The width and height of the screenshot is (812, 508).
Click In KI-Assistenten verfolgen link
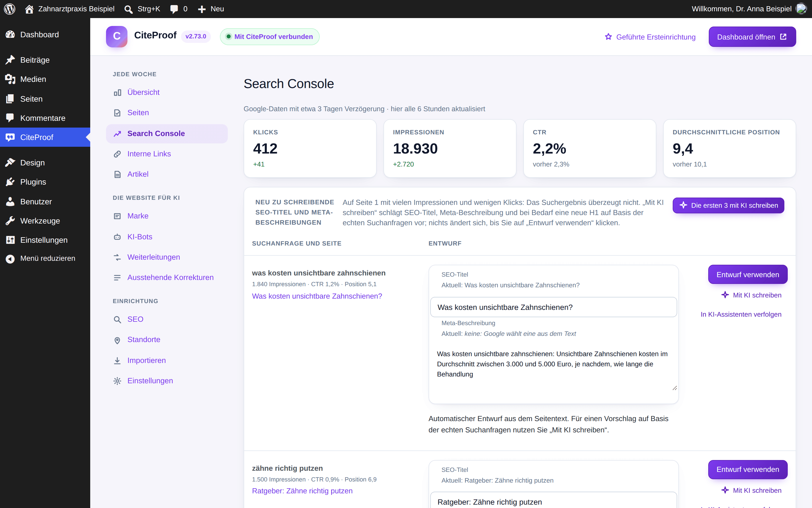(741, 314)
